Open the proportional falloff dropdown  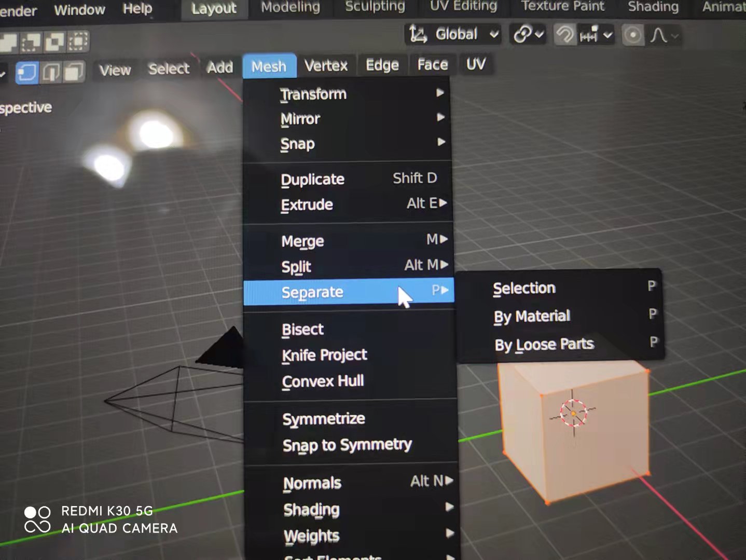pyautogui.click(x=674, y=35)
